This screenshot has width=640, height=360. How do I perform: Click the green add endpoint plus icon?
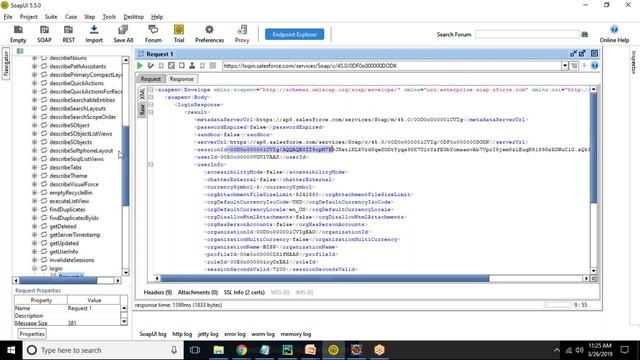pyautogui.click(x=584, y=65)
